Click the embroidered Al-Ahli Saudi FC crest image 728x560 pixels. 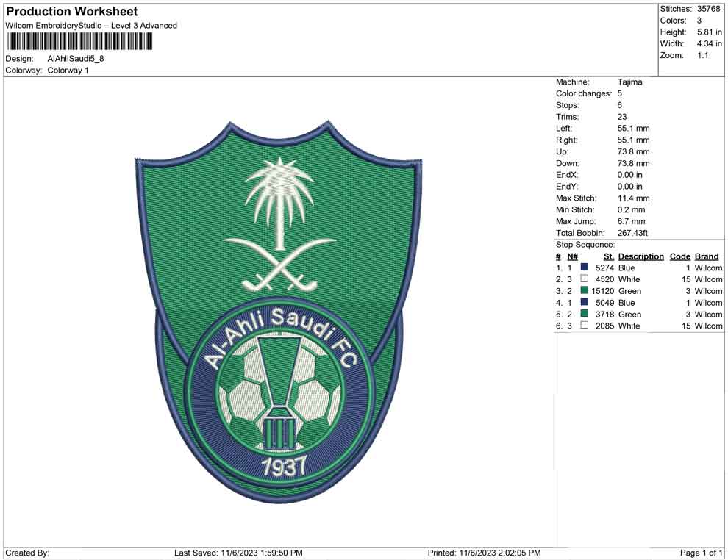[279, 312]
